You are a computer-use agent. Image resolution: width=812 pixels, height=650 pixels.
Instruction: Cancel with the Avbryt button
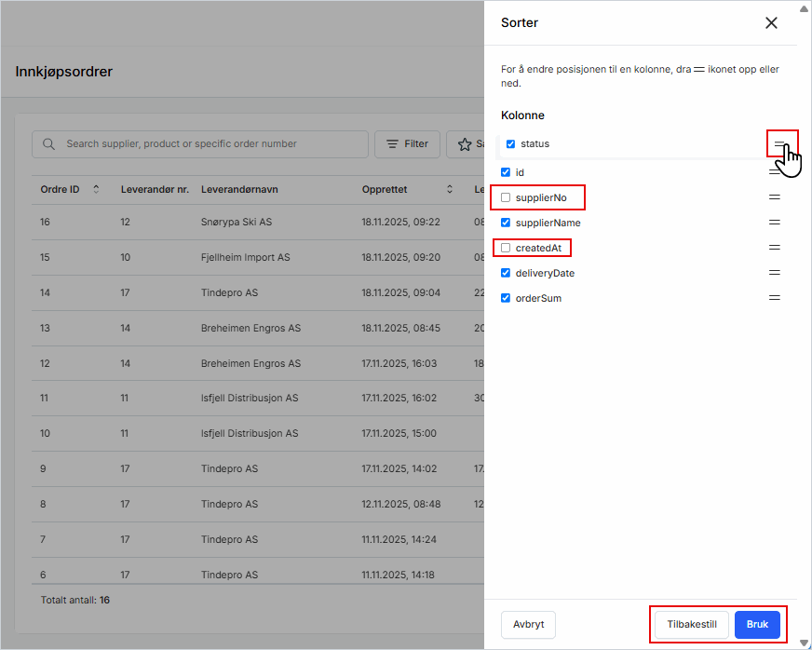point(528,625)
